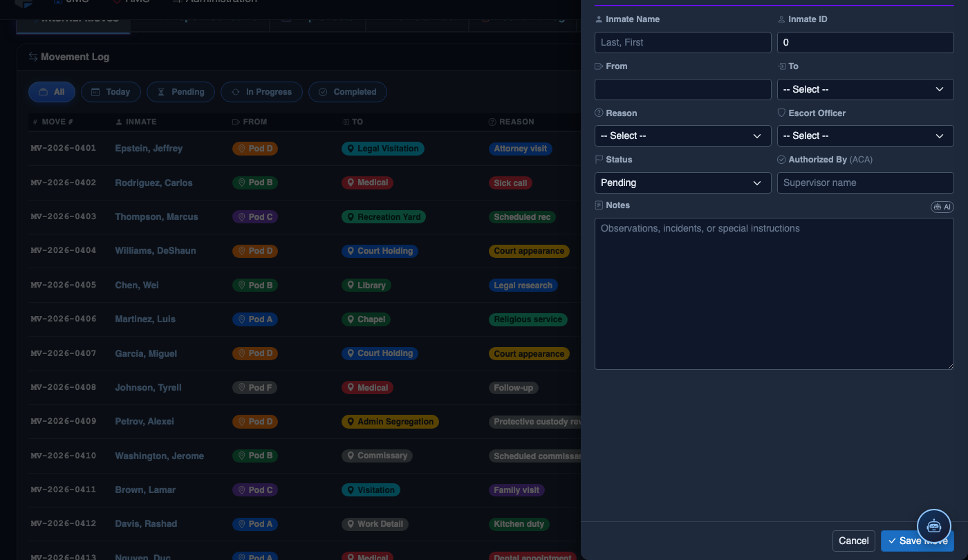Click the Work Detail destination badge
This screenshot has height=560, width=968.
click(x=375, y=524)
